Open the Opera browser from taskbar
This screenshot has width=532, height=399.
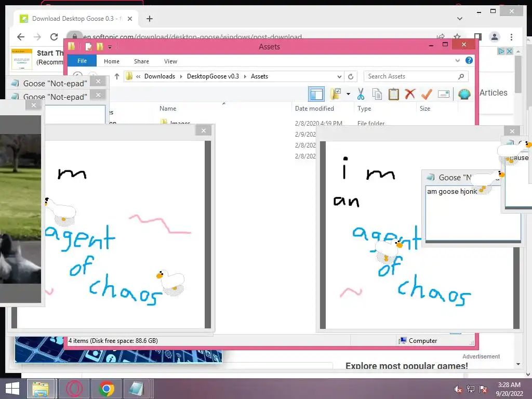(x=74, y=389)
